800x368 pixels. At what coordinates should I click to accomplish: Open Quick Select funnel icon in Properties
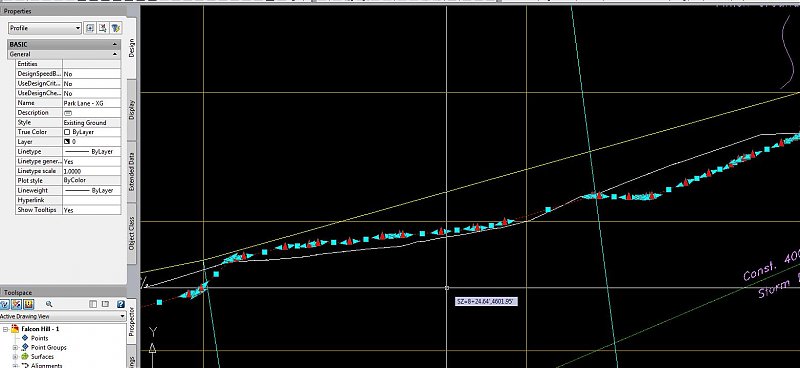click(x=116, y=28)
